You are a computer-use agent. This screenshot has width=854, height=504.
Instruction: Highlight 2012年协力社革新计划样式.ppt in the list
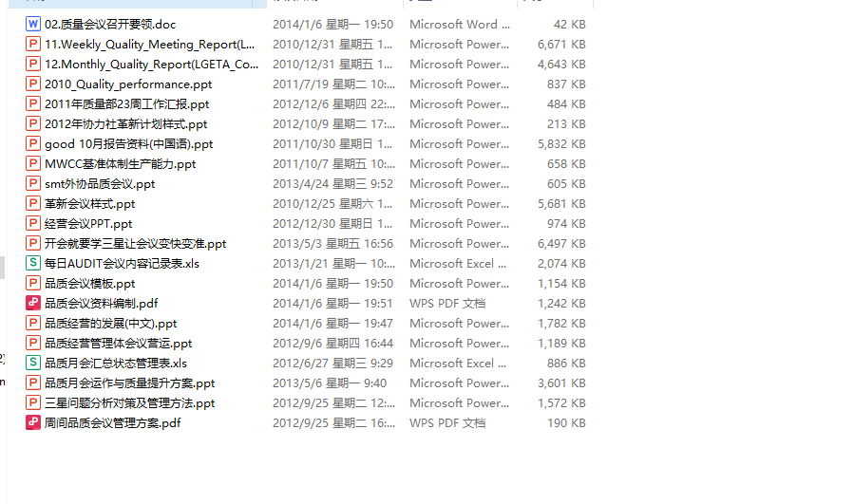(125, 124)
